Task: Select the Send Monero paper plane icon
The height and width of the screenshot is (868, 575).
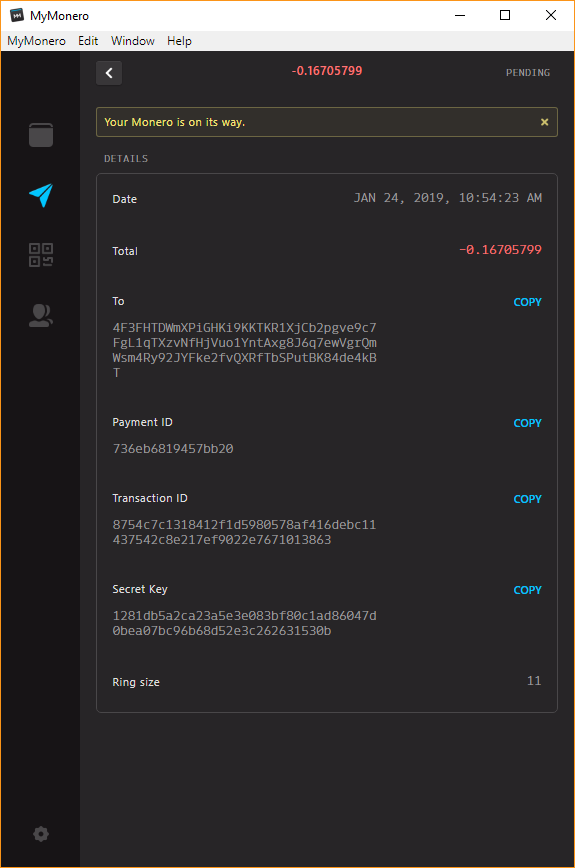Action: [41, 195]
